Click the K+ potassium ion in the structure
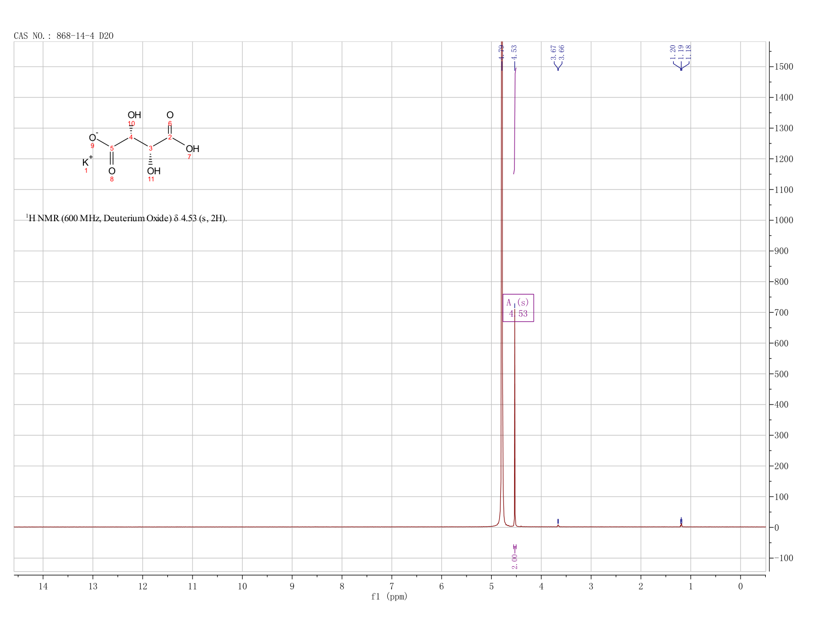Screen dimensions: 834x644 click(x=87, y=162)
